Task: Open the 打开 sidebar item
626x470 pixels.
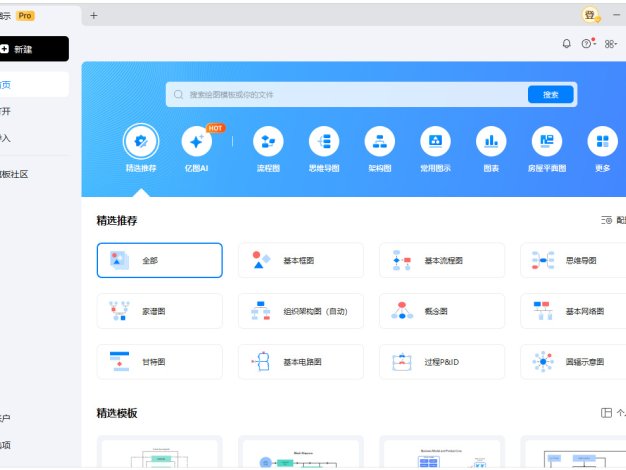Action: [34, 111]
